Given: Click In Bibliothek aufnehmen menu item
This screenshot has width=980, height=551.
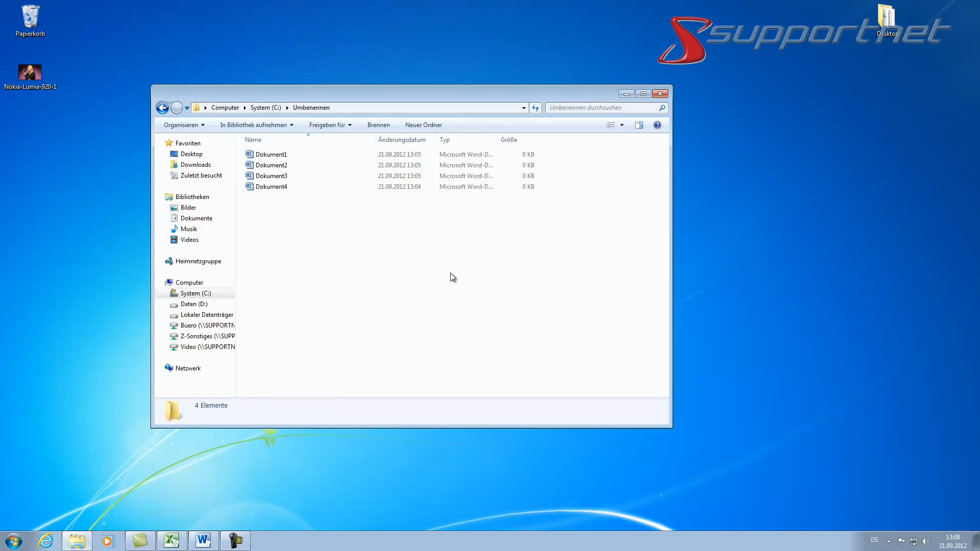Looking at the screenshot, I should 256,125.
